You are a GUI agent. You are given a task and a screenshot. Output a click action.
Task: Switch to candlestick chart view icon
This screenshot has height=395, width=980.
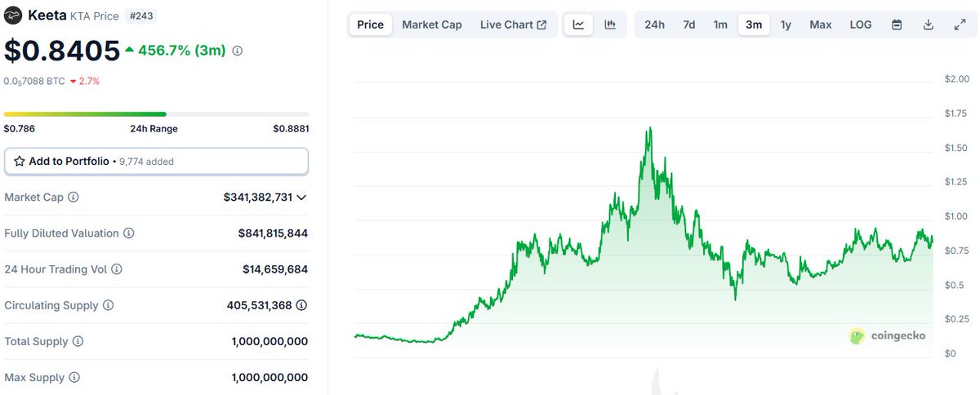pos(610,24)
